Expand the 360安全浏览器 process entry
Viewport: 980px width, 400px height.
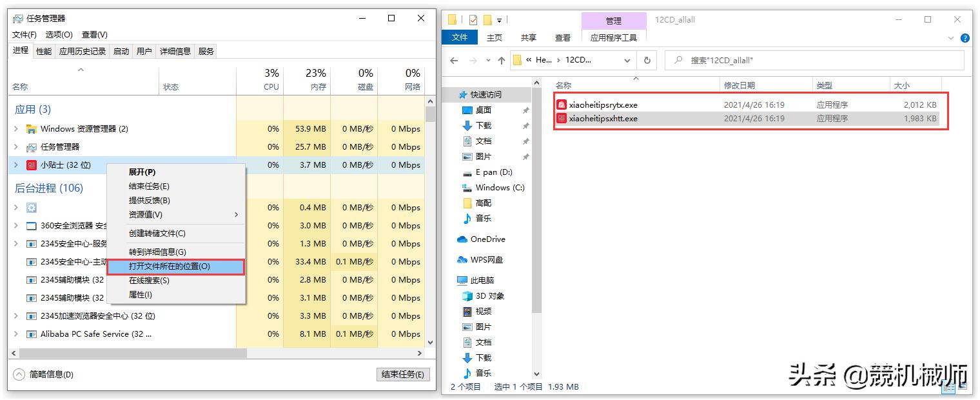(x=16, y=226)
